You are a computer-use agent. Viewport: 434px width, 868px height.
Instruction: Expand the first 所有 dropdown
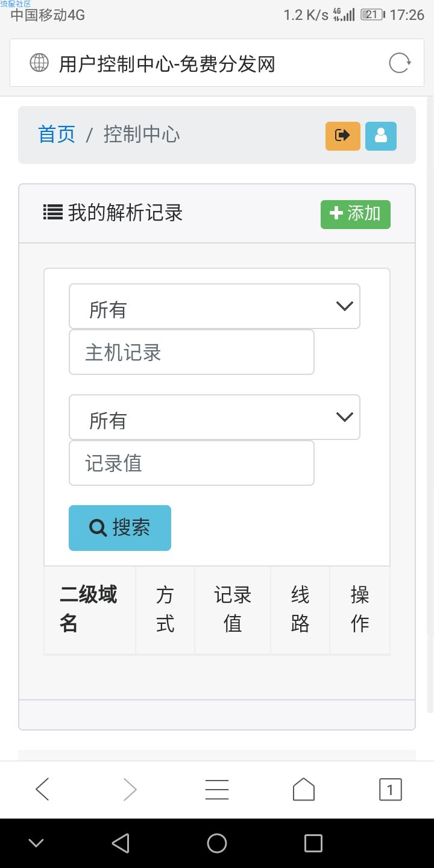[215, 306]
